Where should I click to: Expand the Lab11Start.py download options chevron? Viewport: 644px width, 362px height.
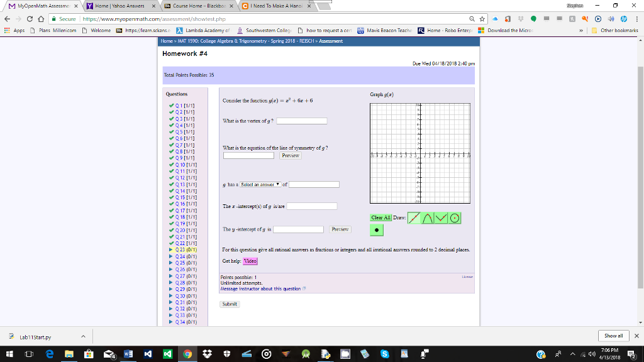click(x=82, y=336)
